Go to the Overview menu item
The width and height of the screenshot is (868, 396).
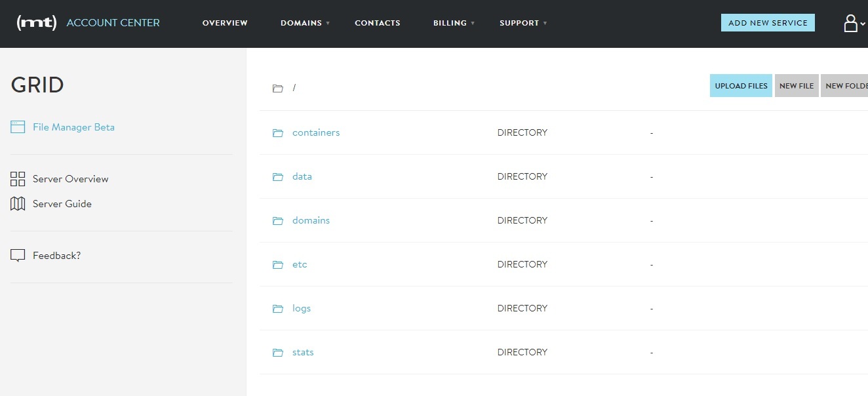(225, 23)
